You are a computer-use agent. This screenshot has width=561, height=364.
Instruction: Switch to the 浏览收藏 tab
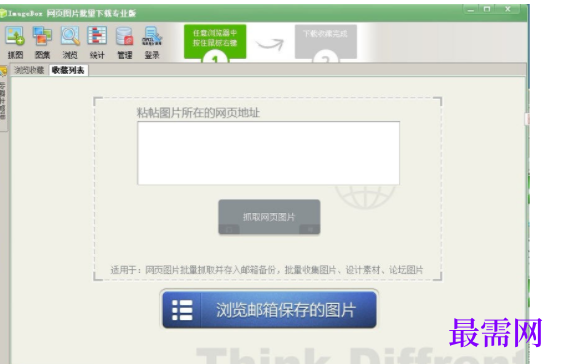click(x=29, y=70)
